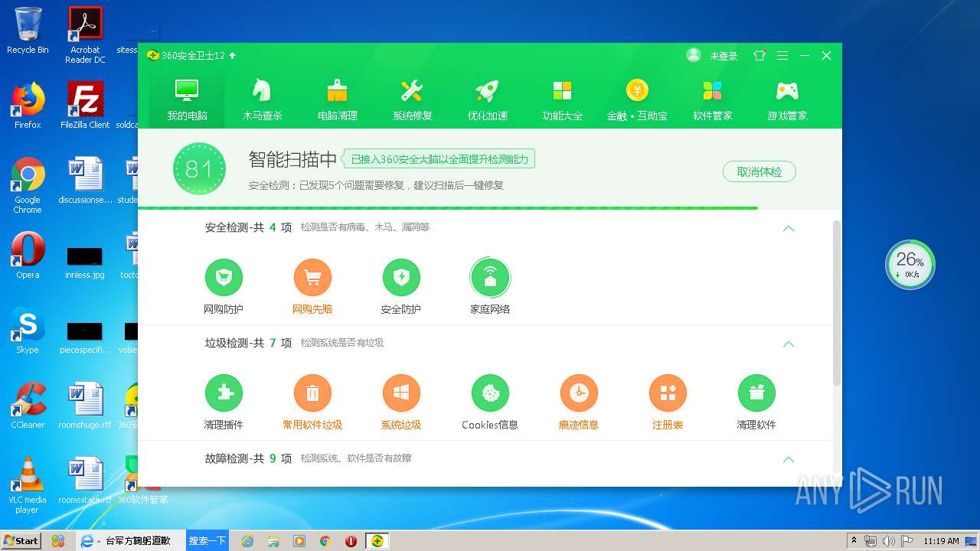Collapse the 垃圾检测 section

click(789, 344)
